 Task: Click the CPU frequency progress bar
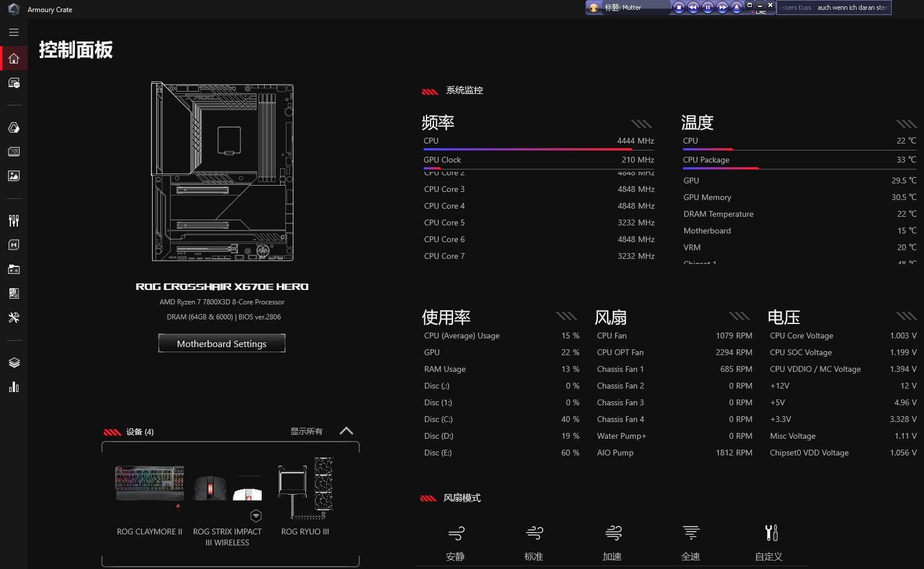point(539,150)
